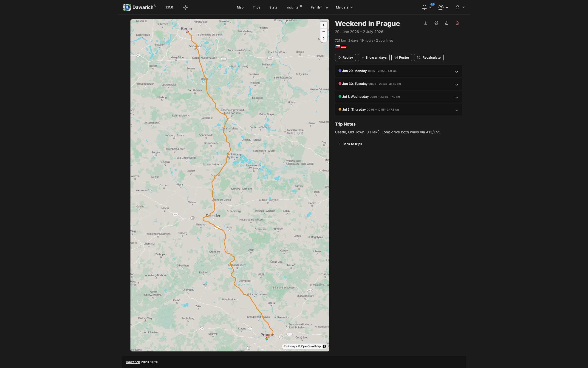
Task: Click Show all days button
Action: click(x=373, y=57)
